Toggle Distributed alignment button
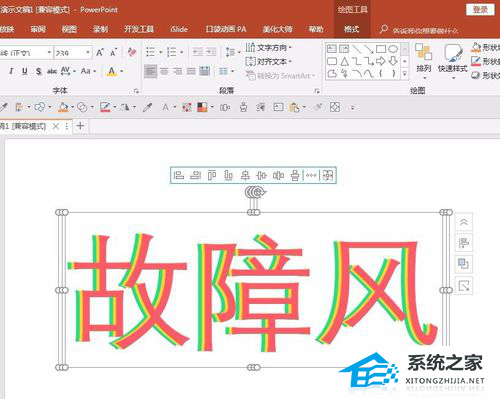 [204, 71]
